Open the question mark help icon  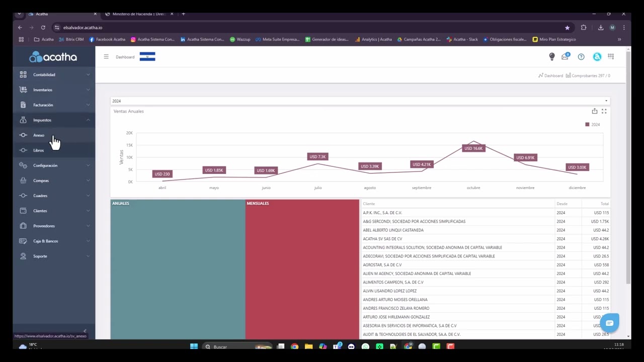tap(581, 57)
